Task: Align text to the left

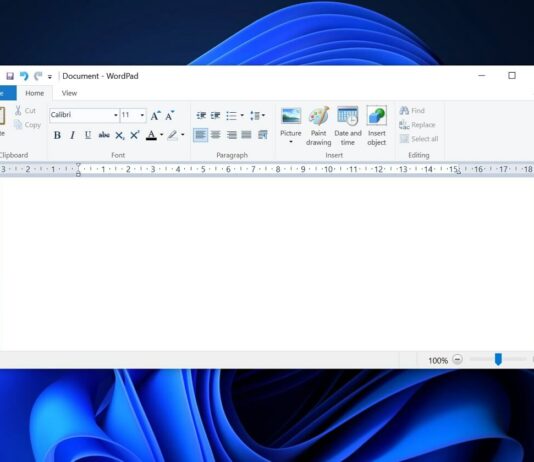Action: 200,135
